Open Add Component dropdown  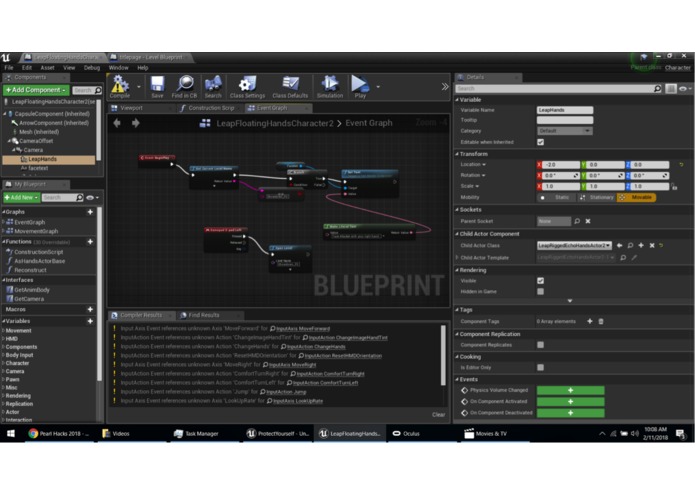36,90
